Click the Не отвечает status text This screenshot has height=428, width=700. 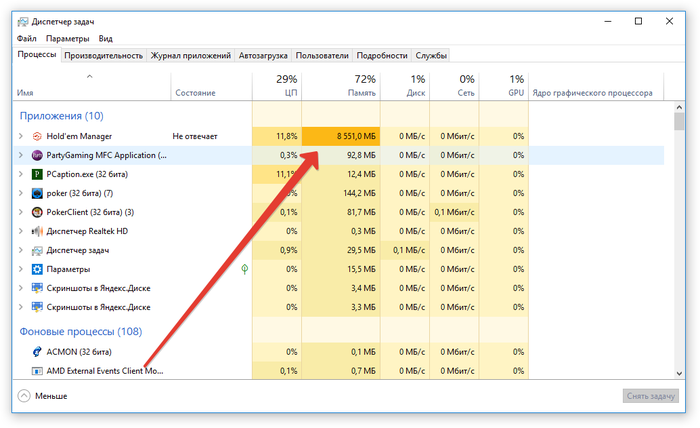pos(195,136)
